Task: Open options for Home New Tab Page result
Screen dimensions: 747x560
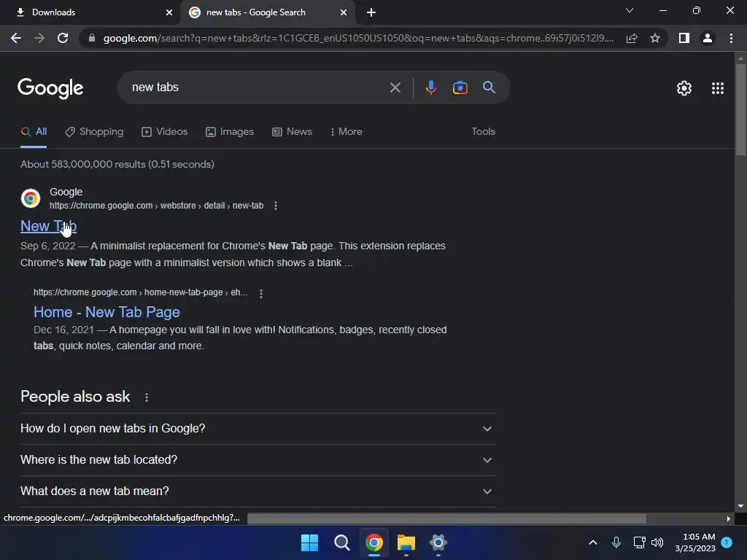Action: pyautogui.click(x=260, y=294)
